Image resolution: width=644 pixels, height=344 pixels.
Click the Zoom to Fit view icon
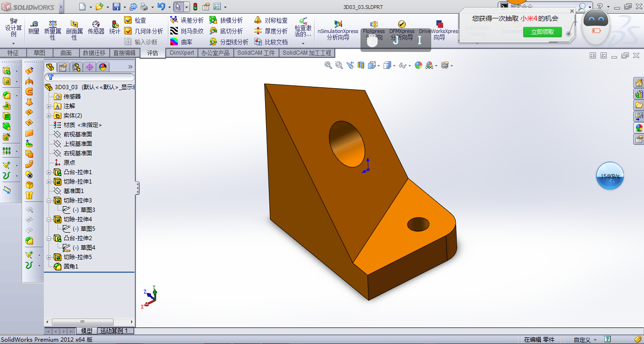[328, 65]
